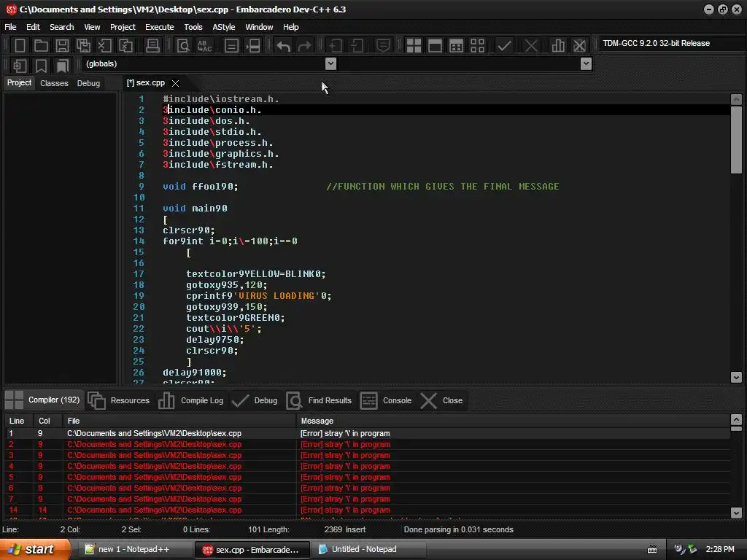Screen dimensions: 747x560
Task: Click the Insert snippet icon
Action: pyautogui.click(x=20, y=65)
